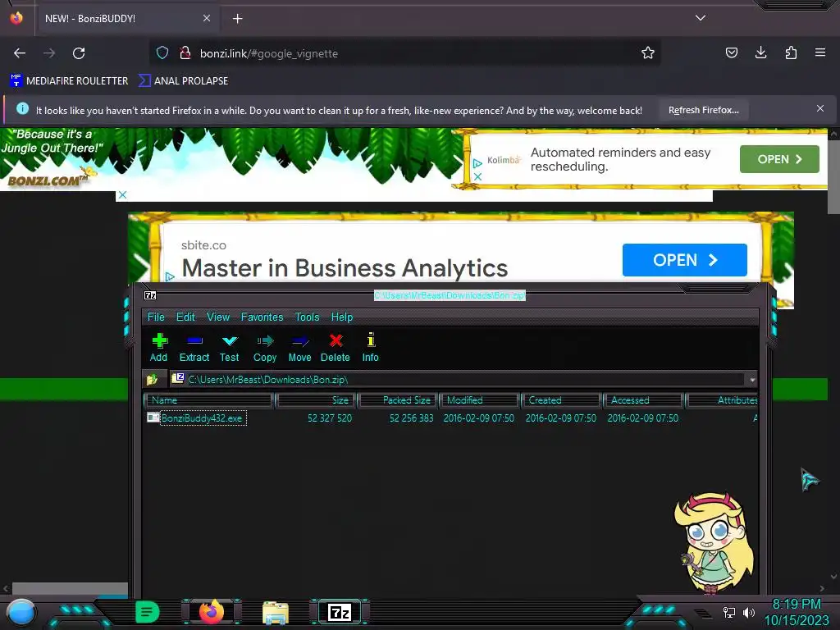Open the View menu in 7-Zip
840x630 pixels.
point(218,317)
